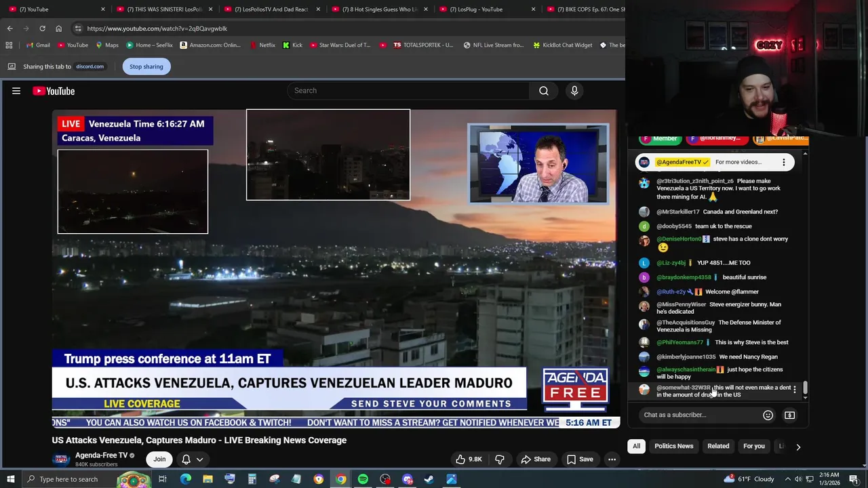The height and width of the screenshot is (488, 868).
Task: Select the For you chip
Action: [754, 446]
